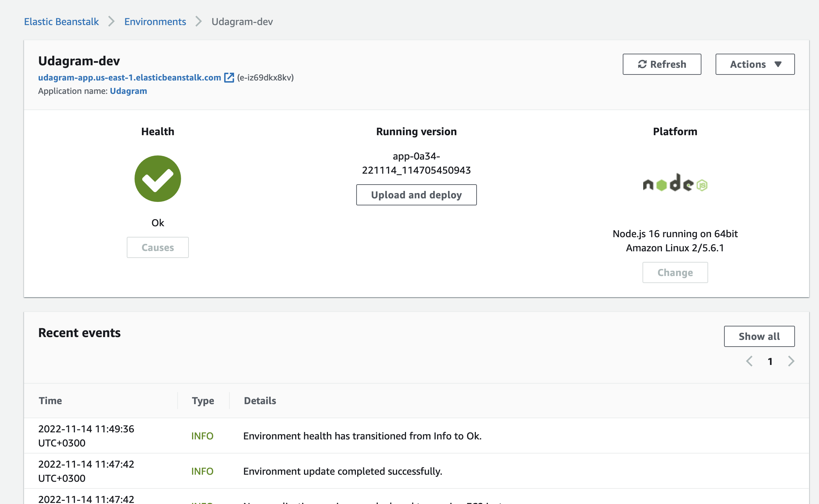Image resolution: width=819 pixels, height=504 pixels.
Task: Select page 1 in events pagination
Action: [770, 361]
